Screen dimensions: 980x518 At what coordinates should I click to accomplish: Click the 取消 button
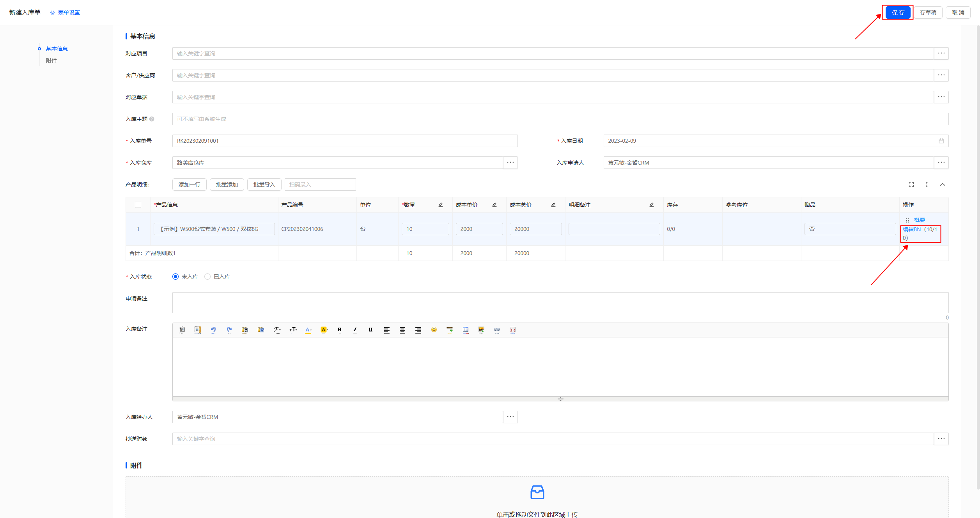point(958,12)
